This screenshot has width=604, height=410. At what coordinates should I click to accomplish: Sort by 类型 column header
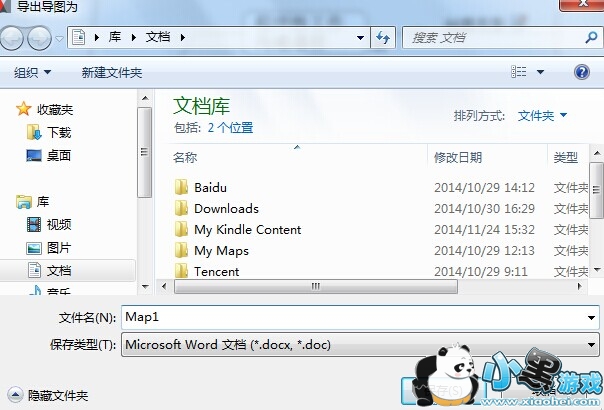point(568,157)
